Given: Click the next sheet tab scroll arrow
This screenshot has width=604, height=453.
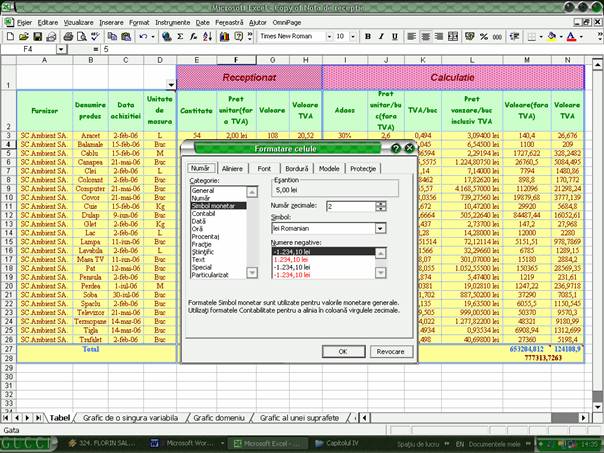Looking at the screenshot, I should (27, 418).
